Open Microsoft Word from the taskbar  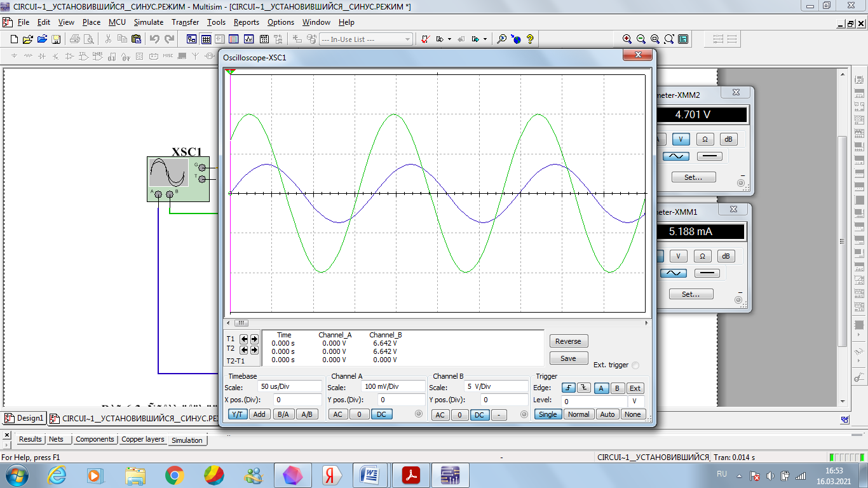(370, 475)
